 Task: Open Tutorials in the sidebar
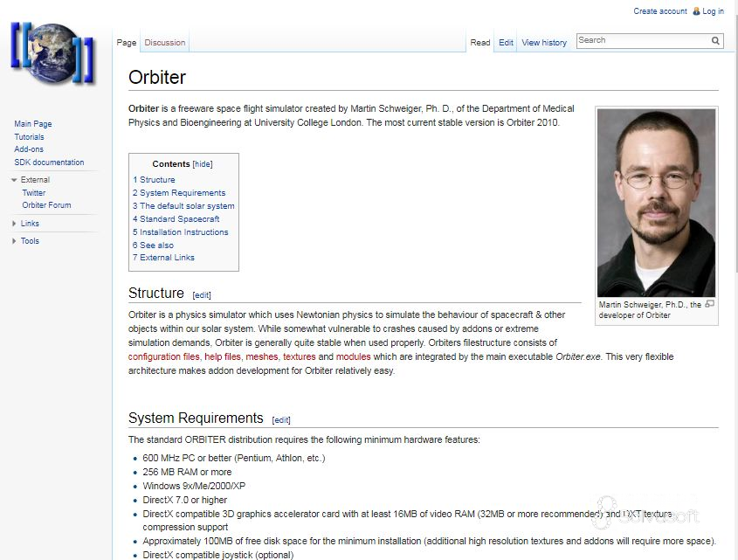(x=29, y=137)
